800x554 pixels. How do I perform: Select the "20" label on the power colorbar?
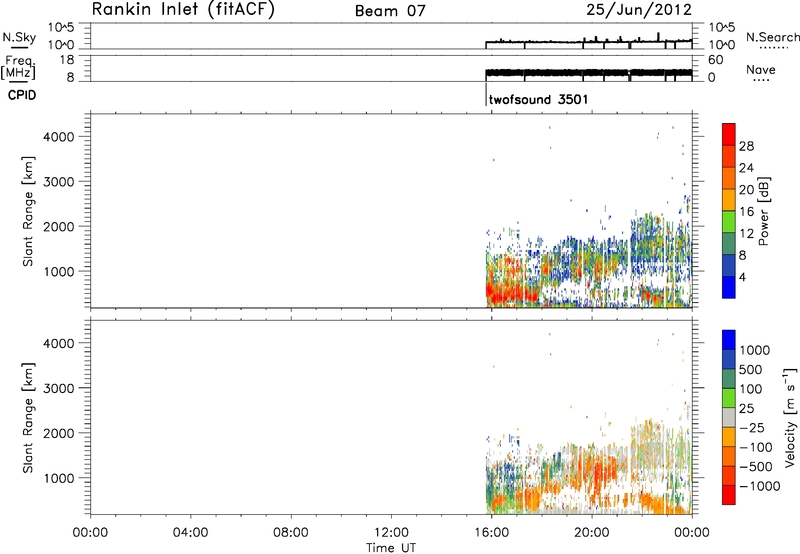point(746,190)
